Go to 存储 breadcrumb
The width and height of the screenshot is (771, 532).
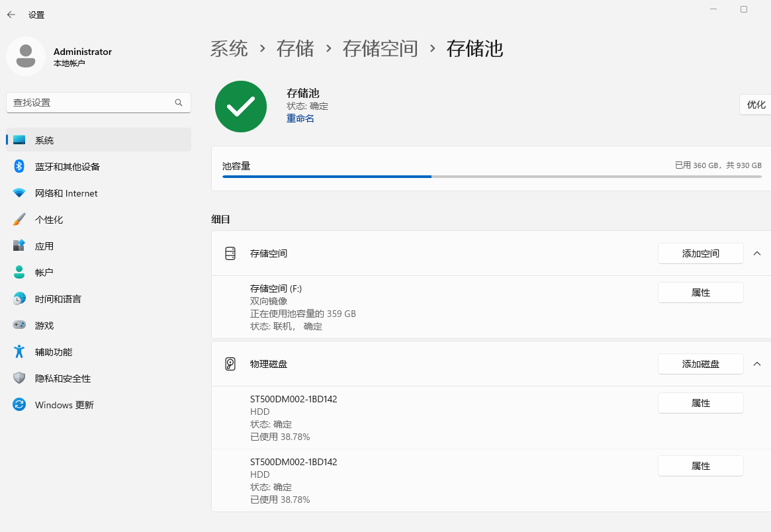pyautogui.click(x=295, y=49)
